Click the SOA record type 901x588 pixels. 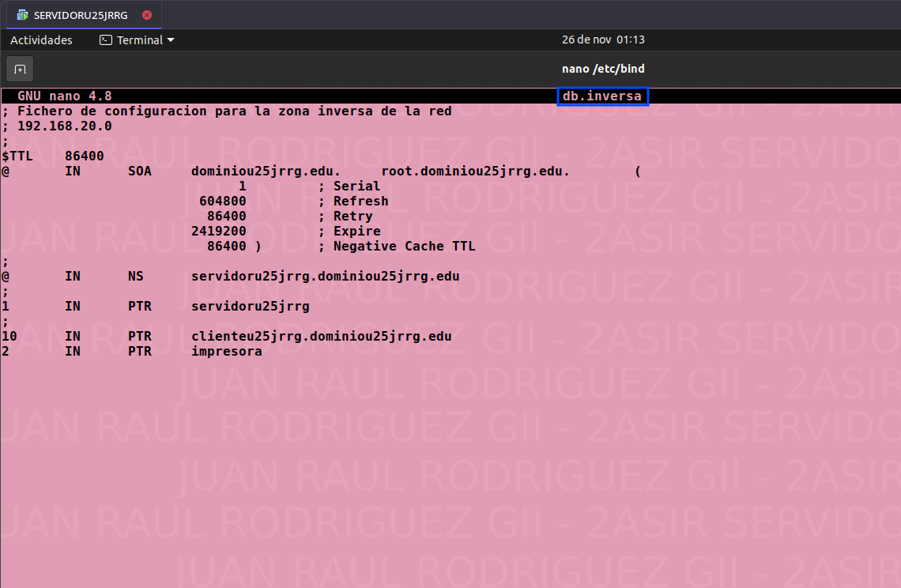click(x=140, y=171)
